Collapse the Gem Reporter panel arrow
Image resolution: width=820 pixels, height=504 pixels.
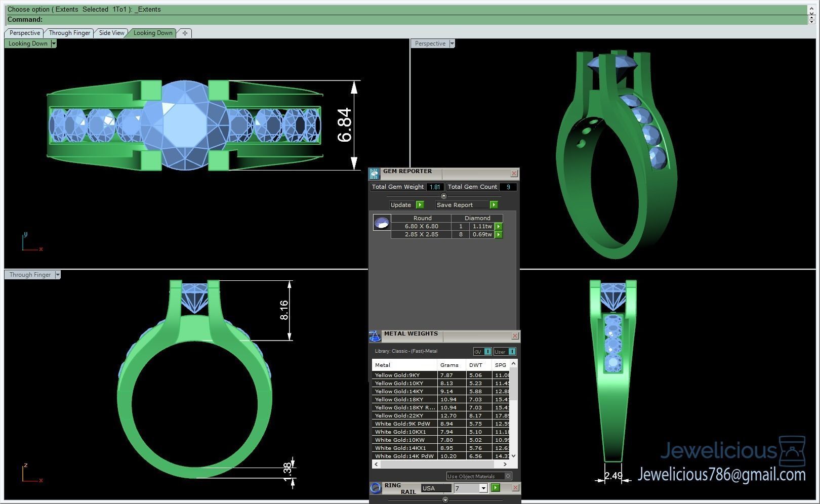444,196
